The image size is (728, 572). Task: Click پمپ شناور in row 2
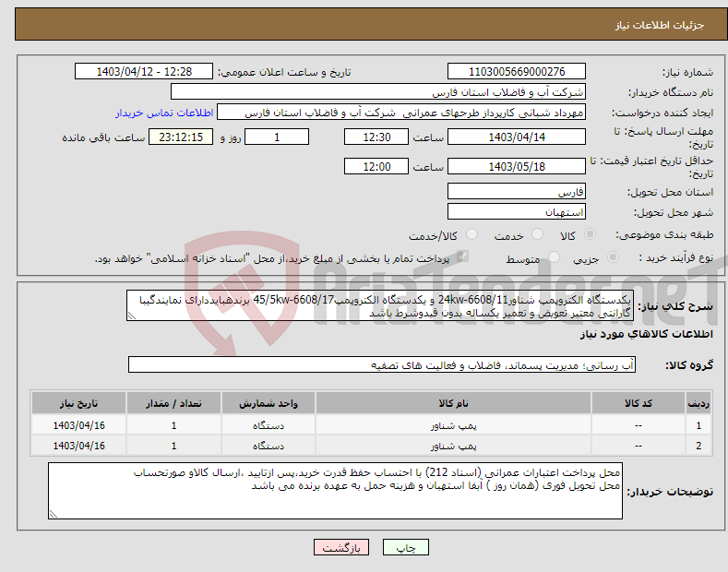point(454,446)
